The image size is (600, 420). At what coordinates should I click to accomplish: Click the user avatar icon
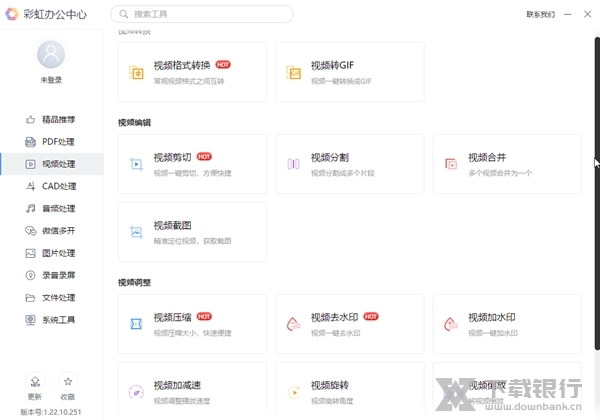pyautogui.click(x=51, y=54)
